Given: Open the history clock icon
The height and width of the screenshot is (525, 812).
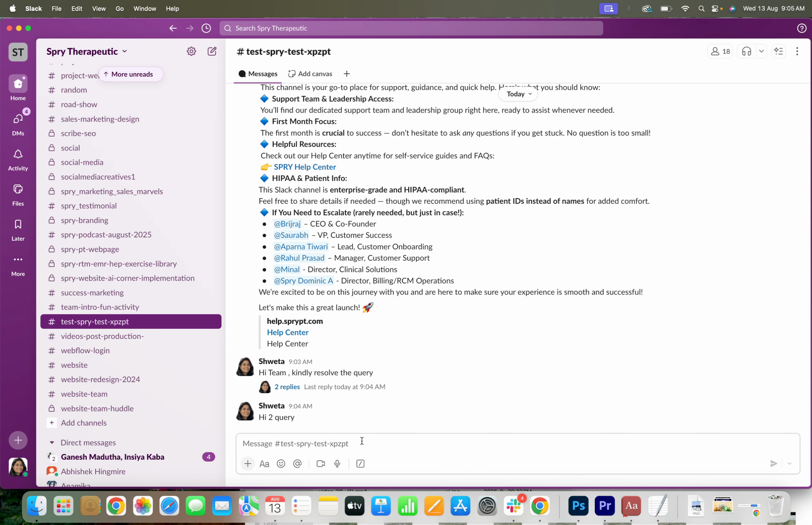Looking at the screenshot, I should (x=206, y=28).
